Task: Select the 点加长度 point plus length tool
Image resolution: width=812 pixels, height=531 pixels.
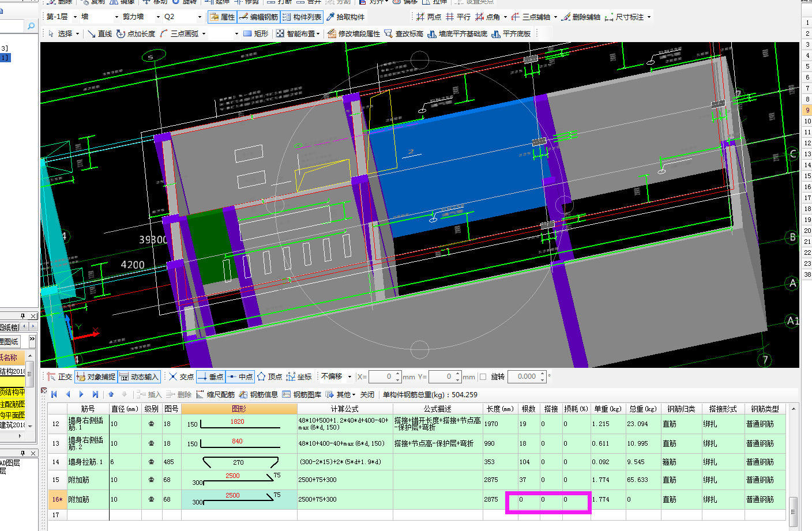Action: [x=136, y=33]
